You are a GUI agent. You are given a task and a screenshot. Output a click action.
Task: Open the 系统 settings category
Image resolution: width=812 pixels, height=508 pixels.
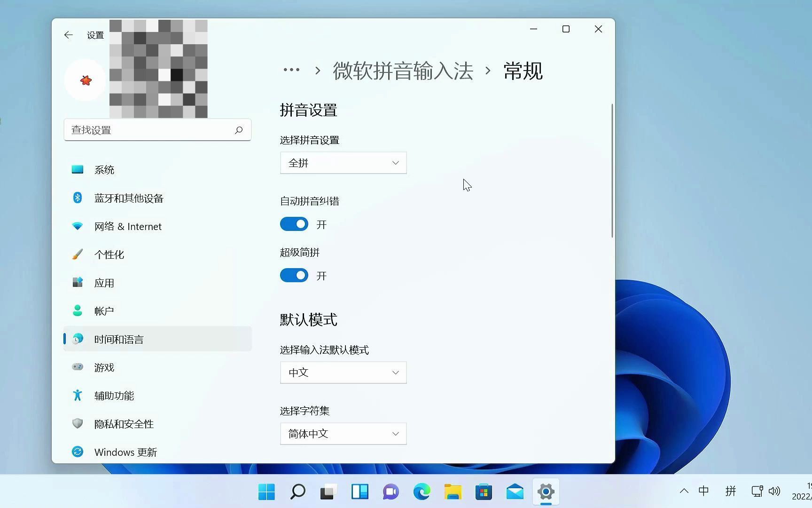pos(157,170)
